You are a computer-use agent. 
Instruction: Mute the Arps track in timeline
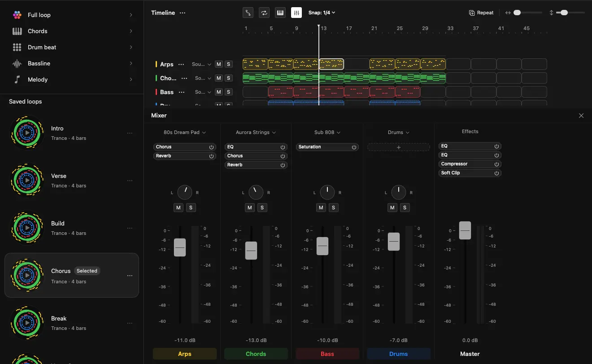tap(218, 65)
